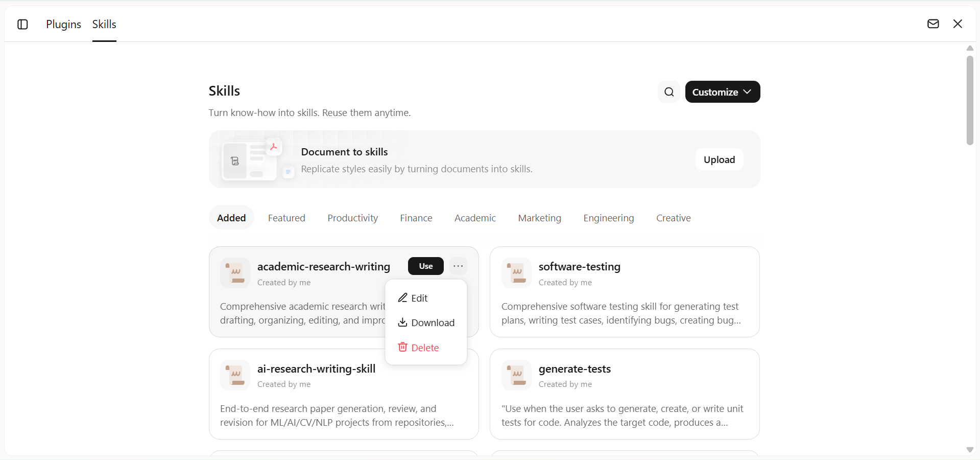Click the Document to skills heading

(x=344, y=152)
